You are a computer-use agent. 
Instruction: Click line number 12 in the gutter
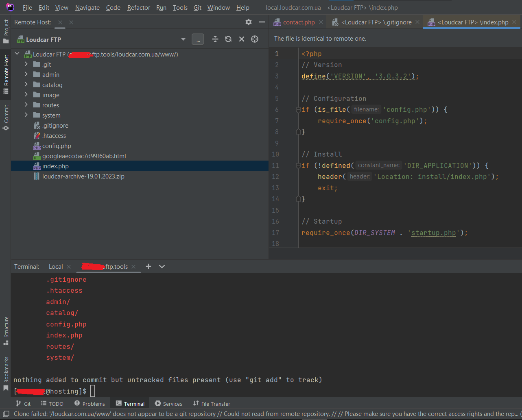point(275,176)
